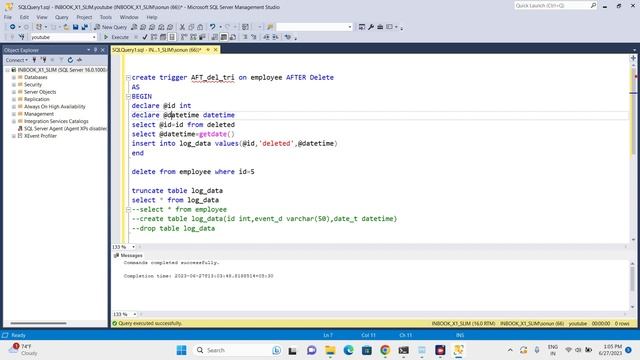
Task: Open the Edit menu
Action: pyautogui.click(x=24, y=17)
